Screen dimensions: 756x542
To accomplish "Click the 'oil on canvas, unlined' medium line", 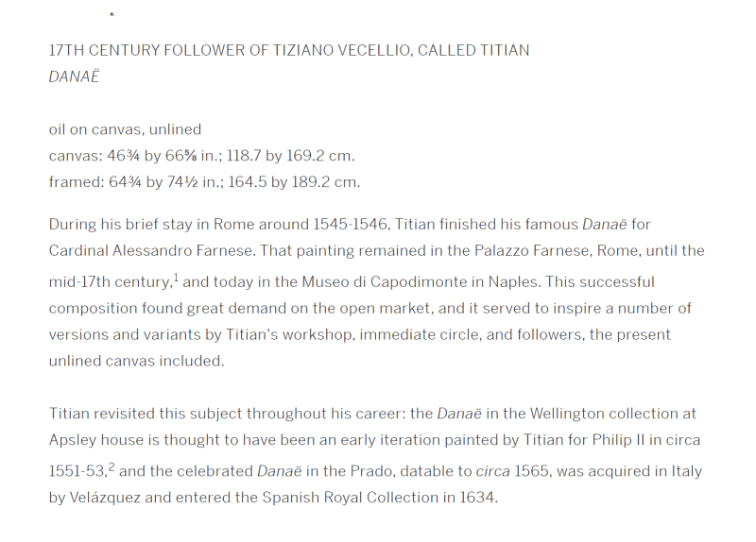I will (125, 129).
